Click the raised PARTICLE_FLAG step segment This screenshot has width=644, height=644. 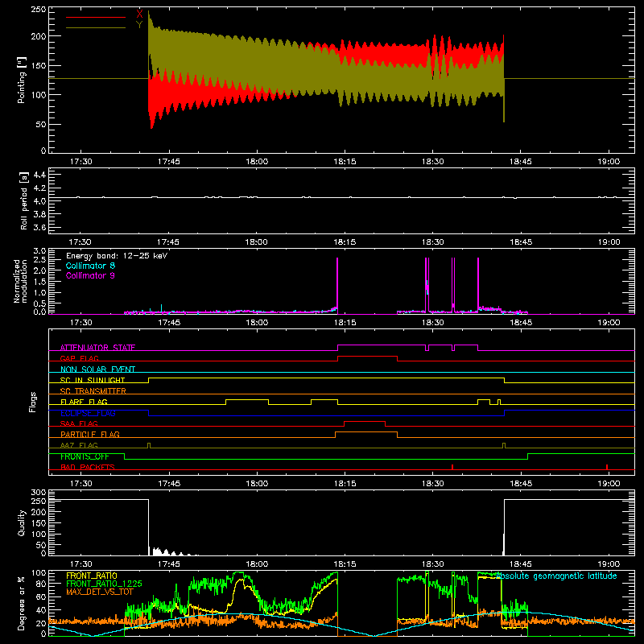pos(366,432)
